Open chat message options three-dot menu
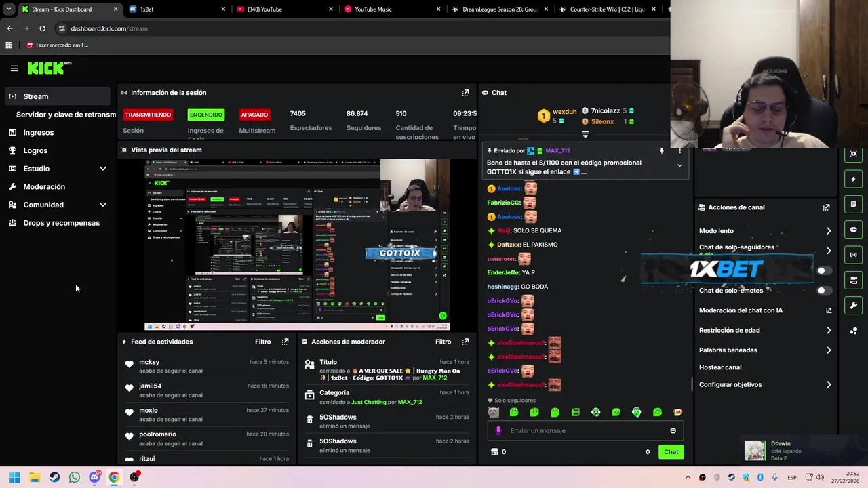Viewport: 868px width, 488px height. [x=679, y=151]
